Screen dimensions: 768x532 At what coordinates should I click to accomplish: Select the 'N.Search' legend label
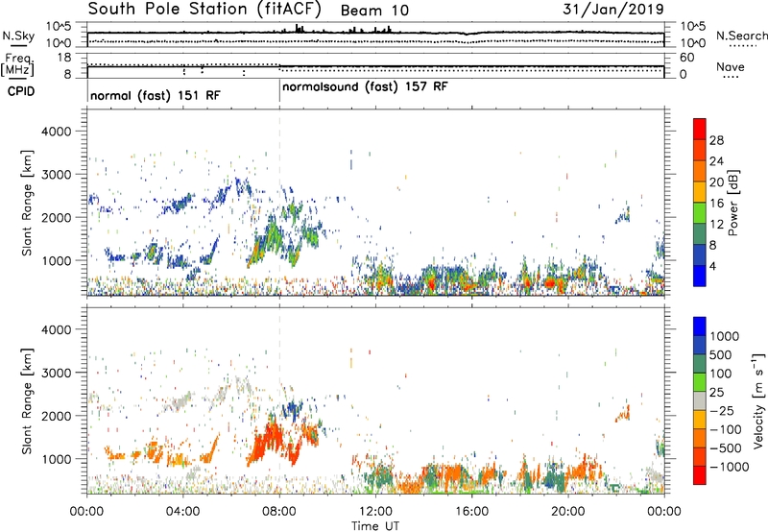click(x=741, y=36)
